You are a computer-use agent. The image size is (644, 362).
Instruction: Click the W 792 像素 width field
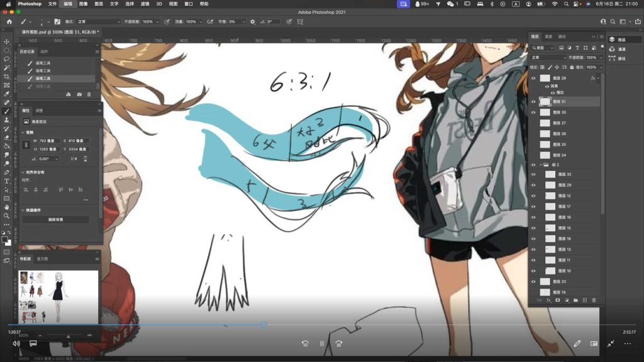49,141
